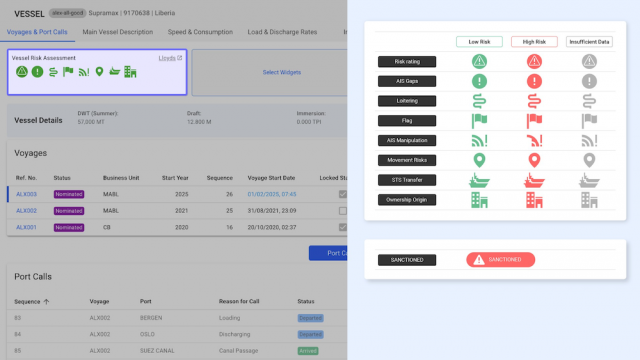
Task: Click the green risk rating icon in the widget
Action: tap(22, 72)
